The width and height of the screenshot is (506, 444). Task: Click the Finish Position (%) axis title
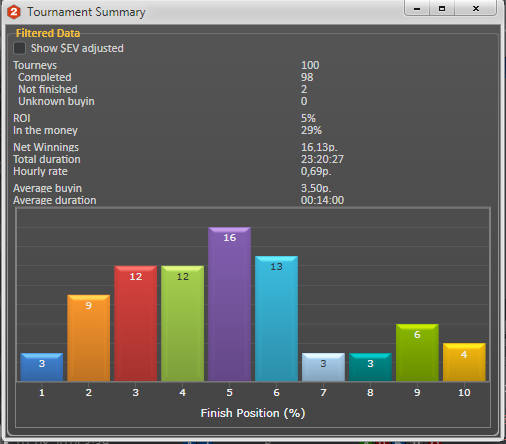pyautogui.click(x=253, y=413)
